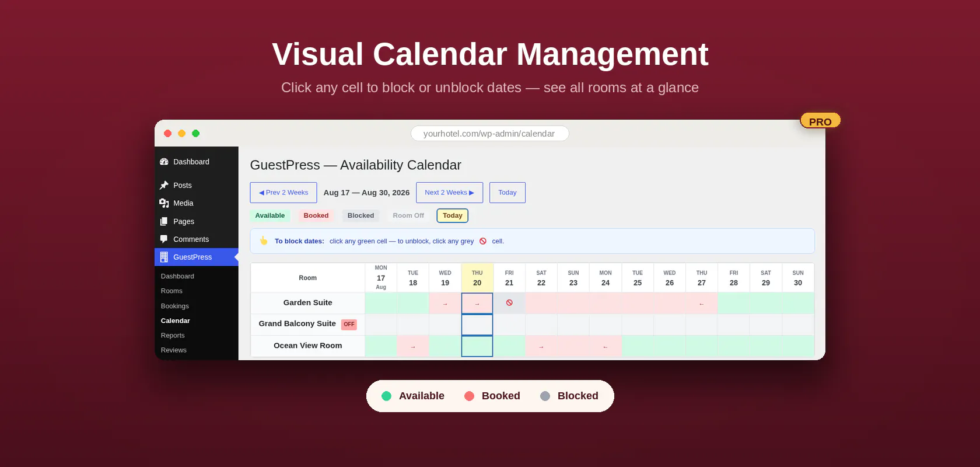Screen dimensions: 980x467
Task: Click the Garden Suite row label
Action: point(308,303)
